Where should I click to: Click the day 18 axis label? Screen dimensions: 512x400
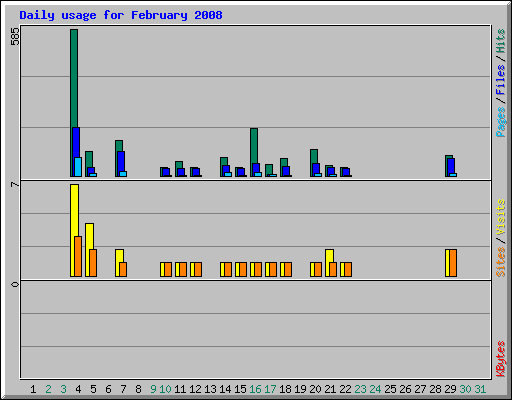[285, 389]
